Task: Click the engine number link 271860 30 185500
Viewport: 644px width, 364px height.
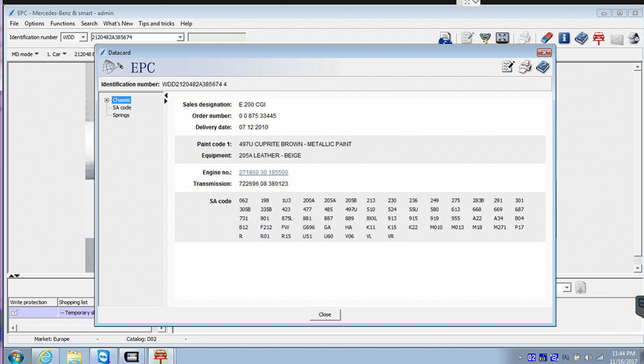Action: click(264, 172)
